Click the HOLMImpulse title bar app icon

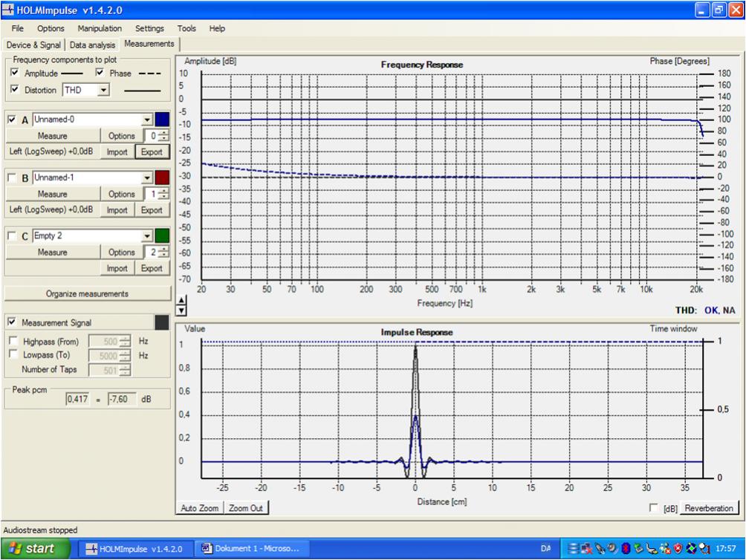pyautogui.click(x=7, y=10)
